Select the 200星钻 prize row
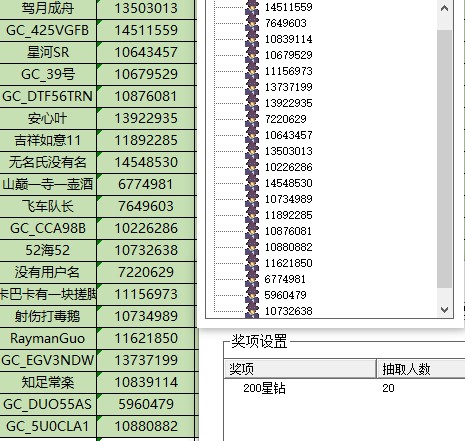 [x=344, y=388]
